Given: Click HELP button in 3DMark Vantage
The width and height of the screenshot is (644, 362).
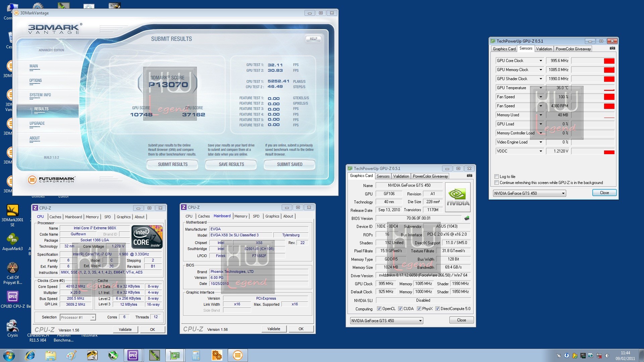Looking at the screenshot, I should (313, 39).
